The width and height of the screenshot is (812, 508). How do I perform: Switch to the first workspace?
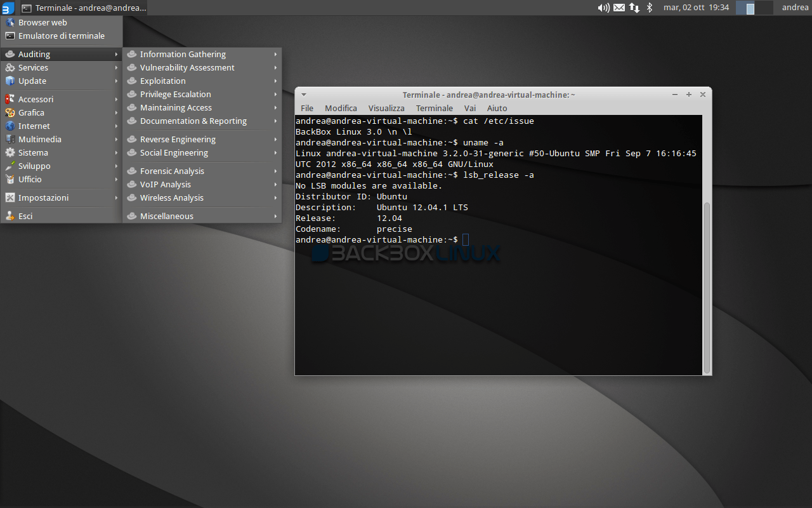tap(745, 8)
